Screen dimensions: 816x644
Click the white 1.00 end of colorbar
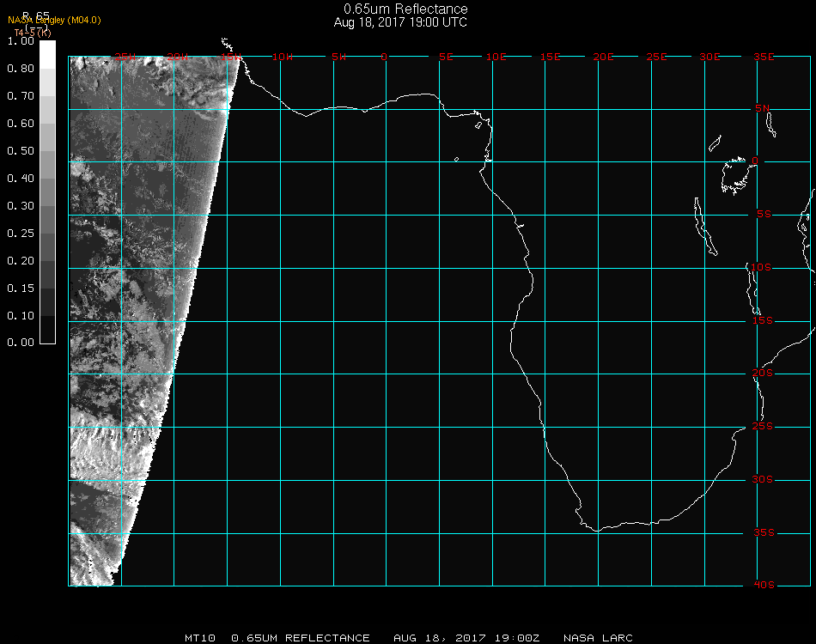[48, 46]
